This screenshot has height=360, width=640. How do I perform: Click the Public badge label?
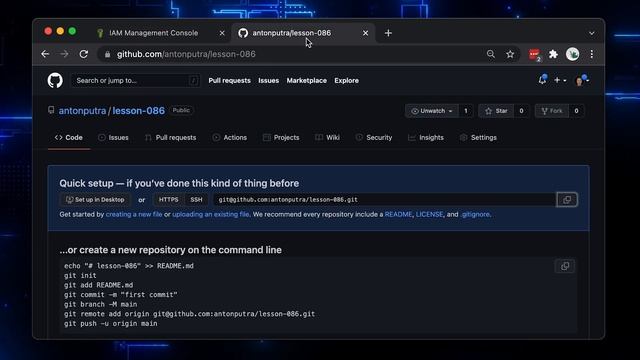[x=181, y=110]
